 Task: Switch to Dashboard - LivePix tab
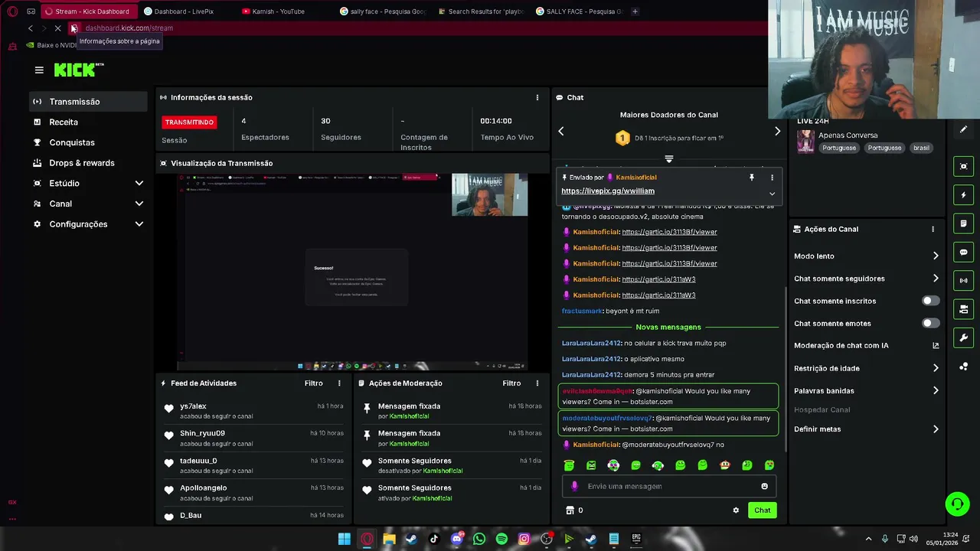pos(186,11)
